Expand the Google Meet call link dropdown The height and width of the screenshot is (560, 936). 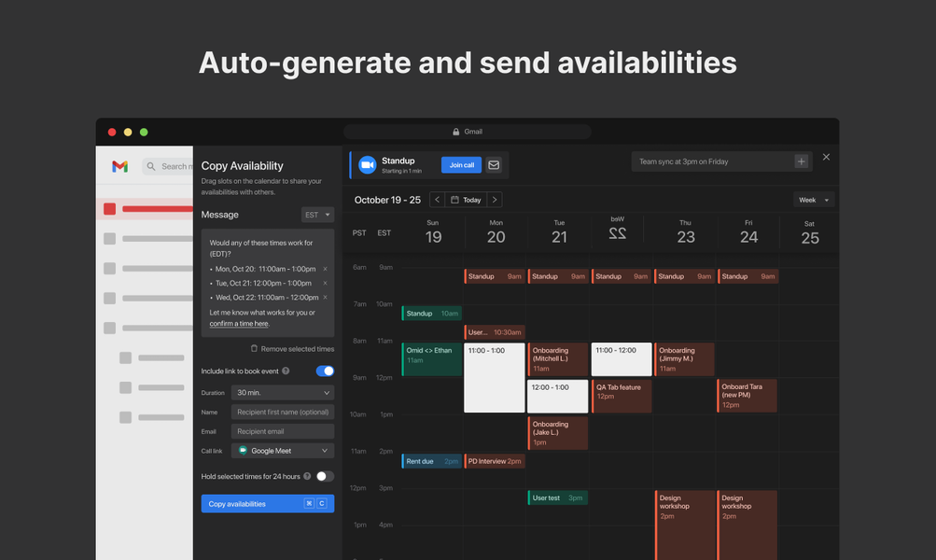[x=324, y=449]
